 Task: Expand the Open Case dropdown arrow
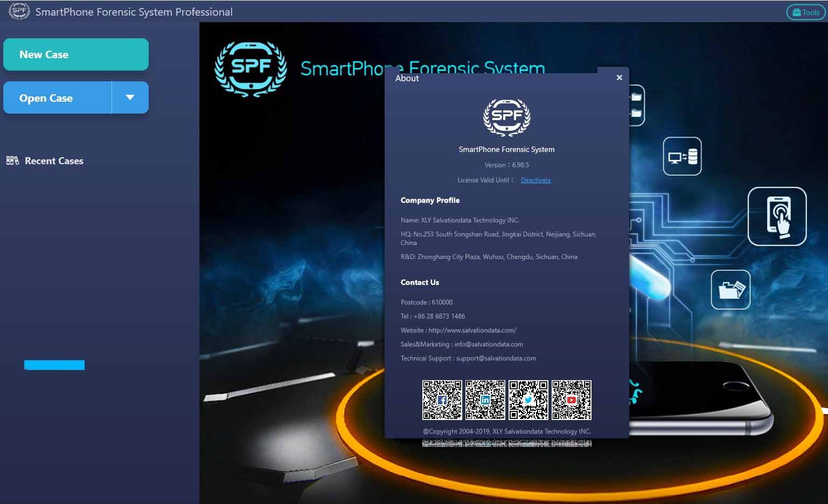point(129,97)
